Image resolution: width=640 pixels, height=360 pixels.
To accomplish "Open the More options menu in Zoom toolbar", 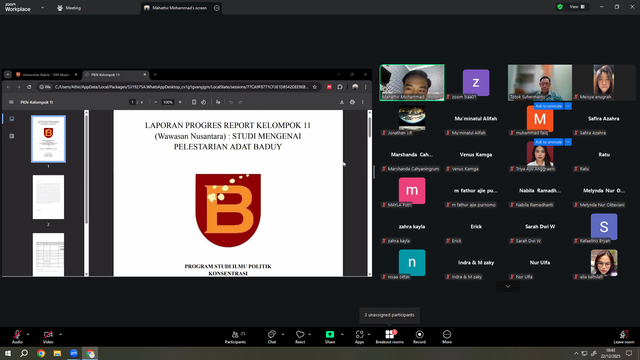I will 447,337.
